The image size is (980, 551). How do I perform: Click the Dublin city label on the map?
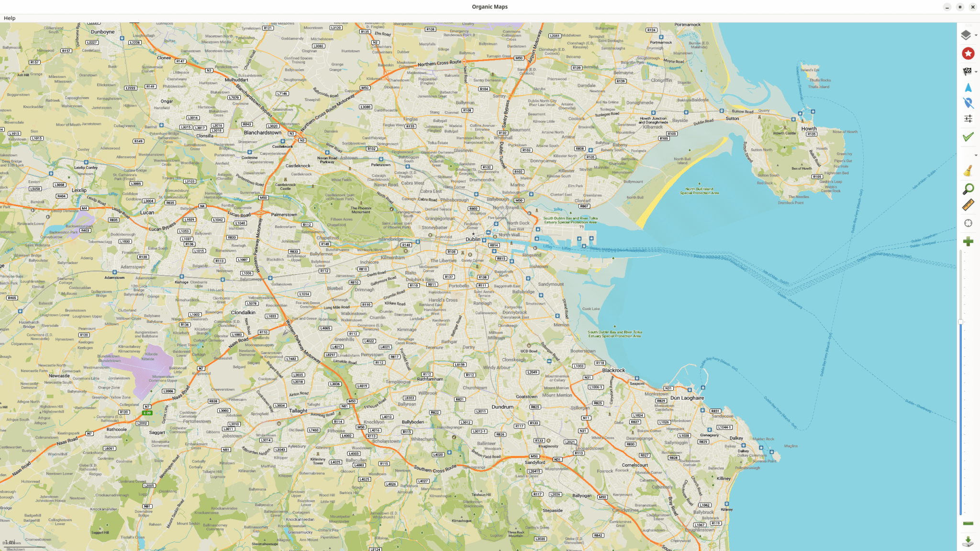click(473, 239)
